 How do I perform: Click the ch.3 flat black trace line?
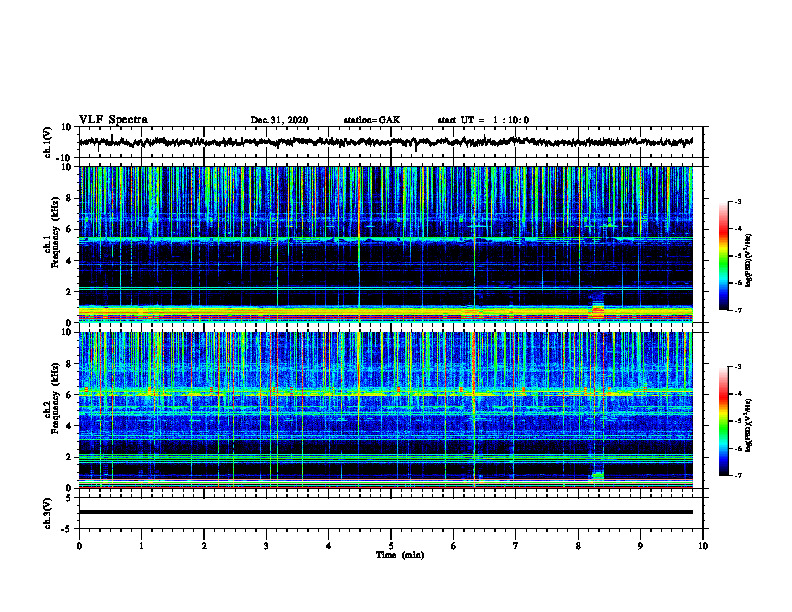tap(386, 512)
